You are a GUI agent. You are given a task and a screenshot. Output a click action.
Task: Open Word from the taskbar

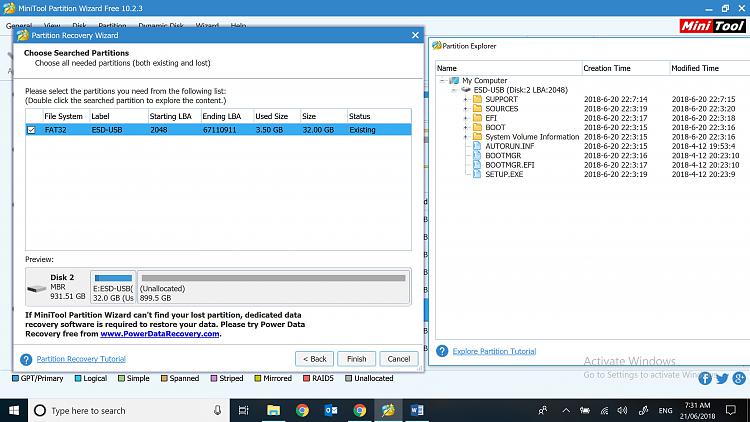coord(417,411)
